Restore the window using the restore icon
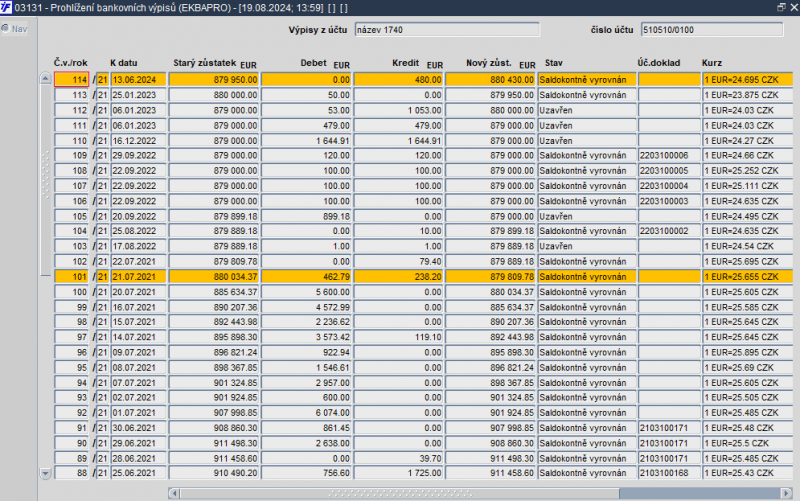800x501 pixels. click(x=781, y=7)
